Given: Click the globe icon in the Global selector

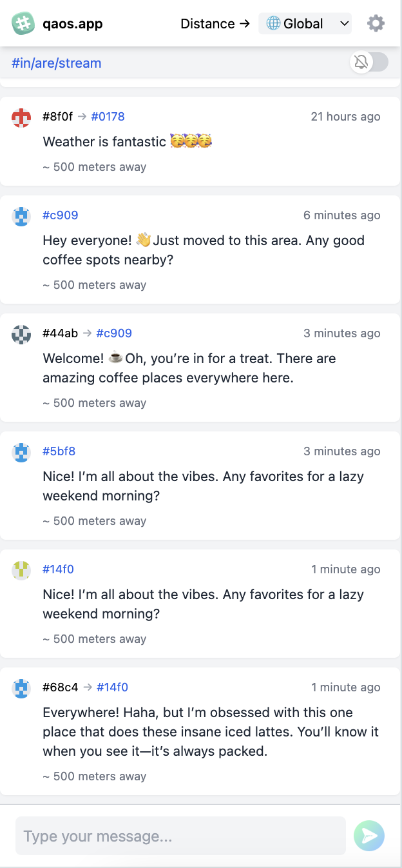Looking at the screenshot, I should (273, 24).
